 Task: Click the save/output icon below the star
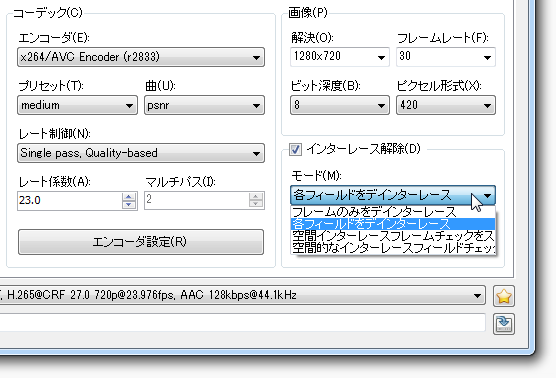pyautogui.click(x=504, y=324)
